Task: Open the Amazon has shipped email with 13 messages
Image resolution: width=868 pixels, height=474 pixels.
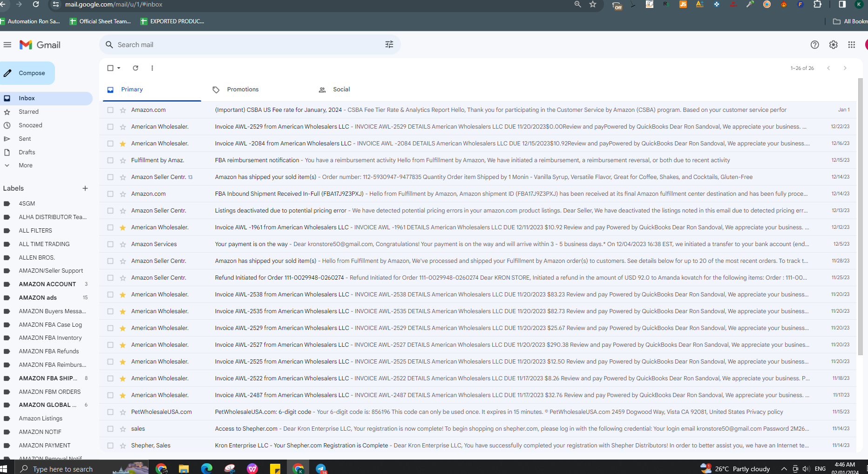Action: pos(478,177)
